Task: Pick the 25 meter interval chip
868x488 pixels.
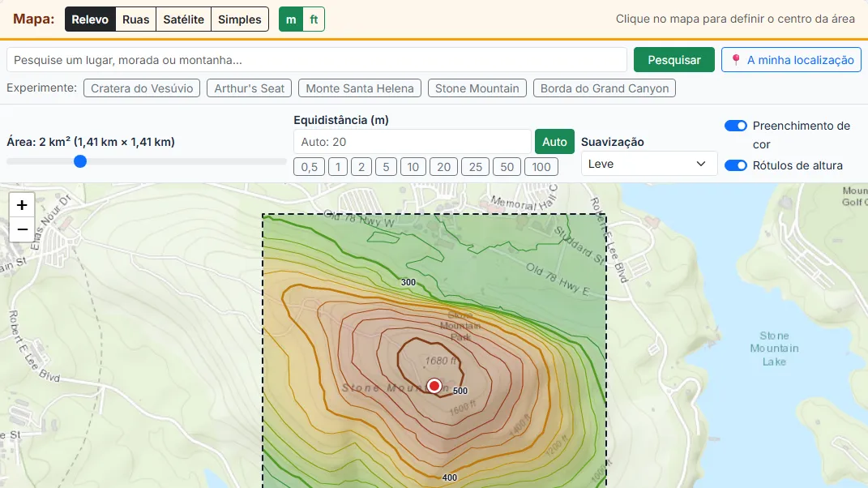Action: pos(476,167)
